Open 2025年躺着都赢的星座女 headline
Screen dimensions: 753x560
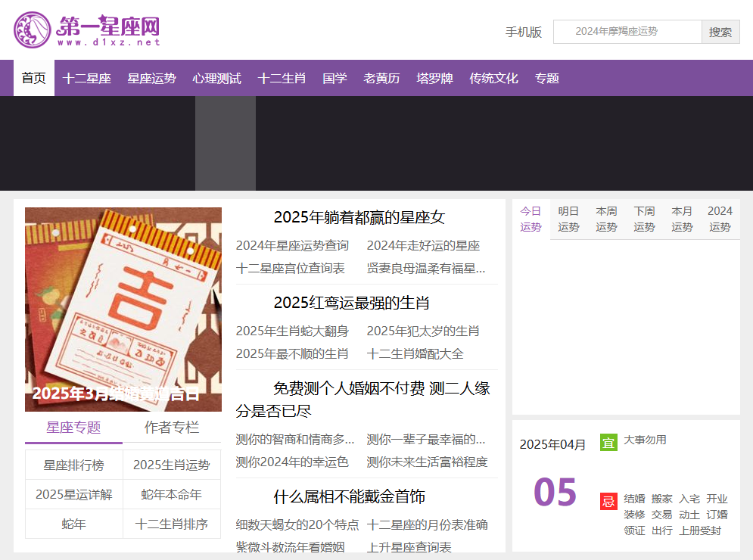pos(359,218)
